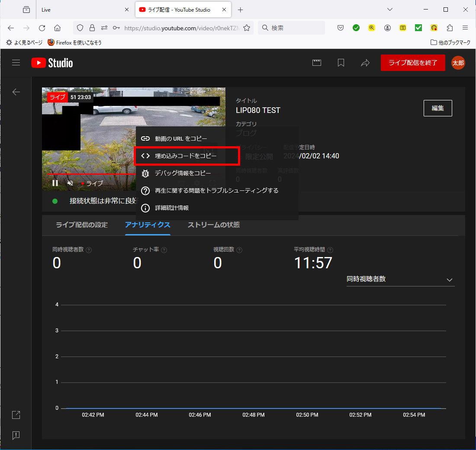Click the Firefox 検索 search box
The image size is (476, 450).
(291, 28)
